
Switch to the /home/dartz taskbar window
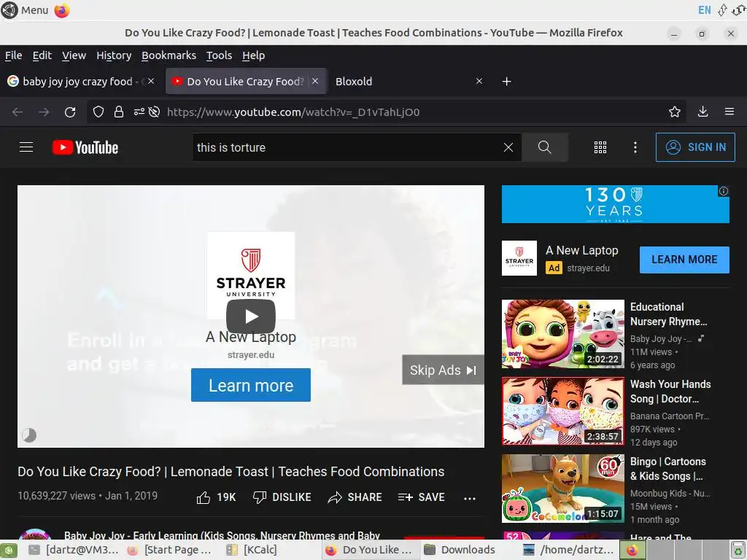[569, 550]
